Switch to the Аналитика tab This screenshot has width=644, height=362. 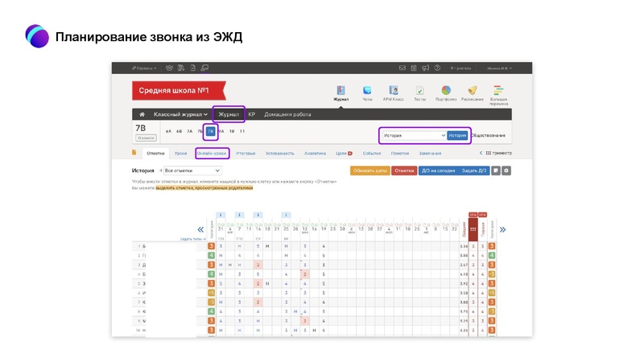coord(315,154)
